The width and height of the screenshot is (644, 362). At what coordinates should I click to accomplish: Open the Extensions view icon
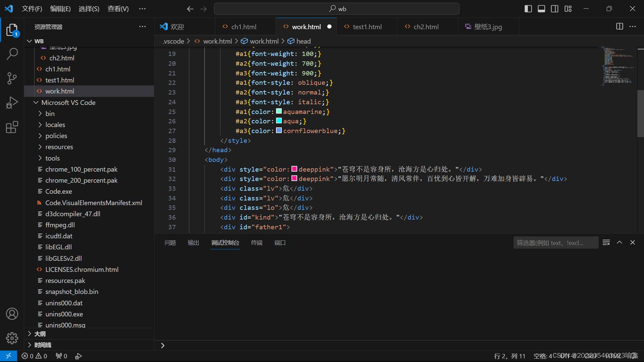[x=12, y=127]
